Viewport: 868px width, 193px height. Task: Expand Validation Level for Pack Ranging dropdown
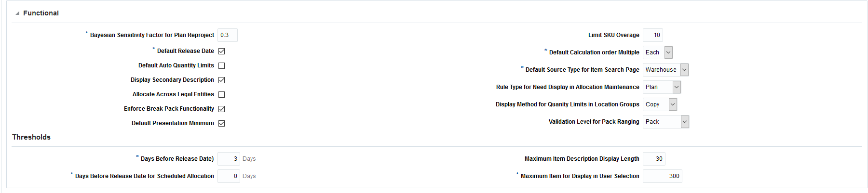pos(684,122)
